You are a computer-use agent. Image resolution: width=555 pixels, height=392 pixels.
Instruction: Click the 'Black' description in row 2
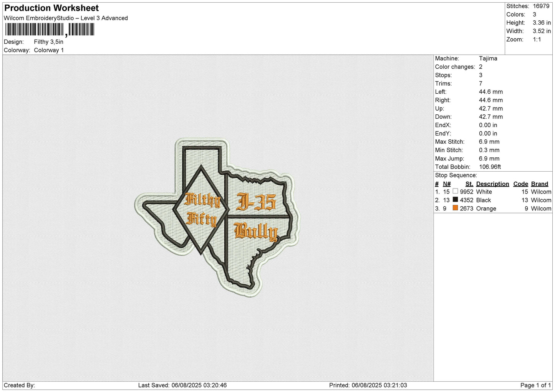click(x=484, y=200)
